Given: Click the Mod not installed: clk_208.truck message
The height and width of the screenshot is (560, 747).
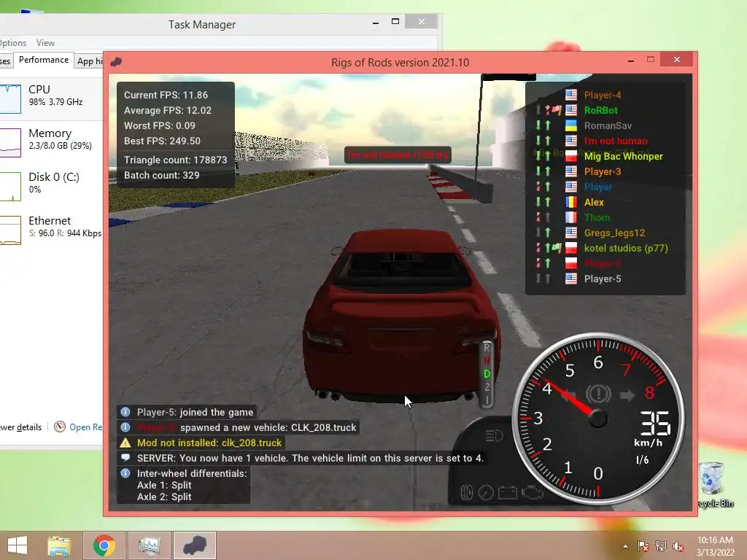Looking at the screenshot, I should (x=209, y=443).
